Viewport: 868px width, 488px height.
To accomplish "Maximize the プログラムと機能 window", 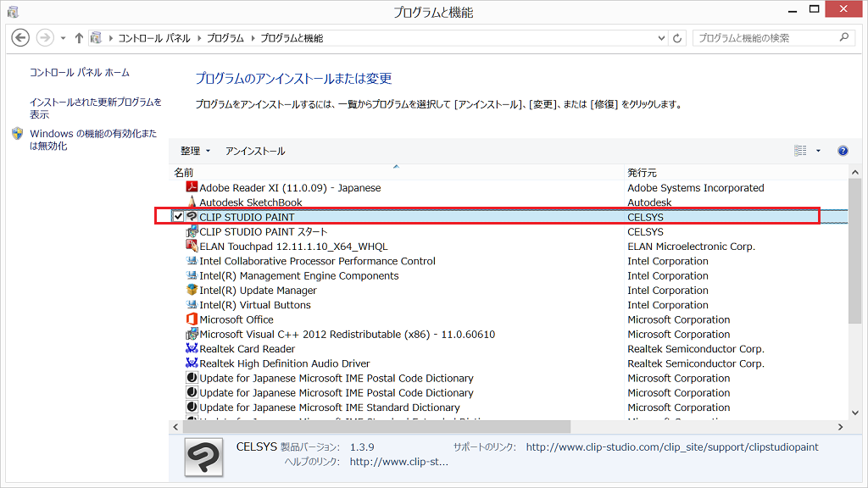I will click(x=815, y=9).
